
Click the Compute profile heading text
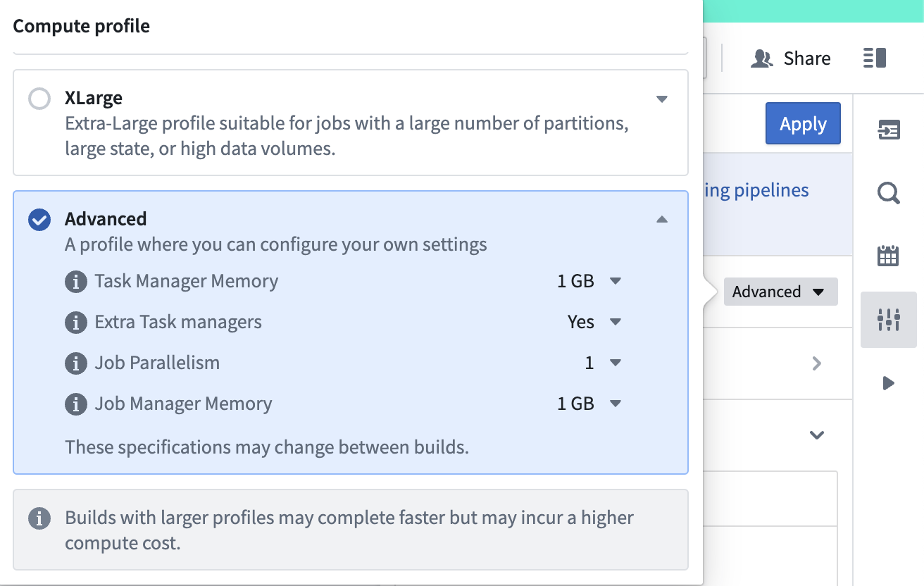[x=82, y=26]
